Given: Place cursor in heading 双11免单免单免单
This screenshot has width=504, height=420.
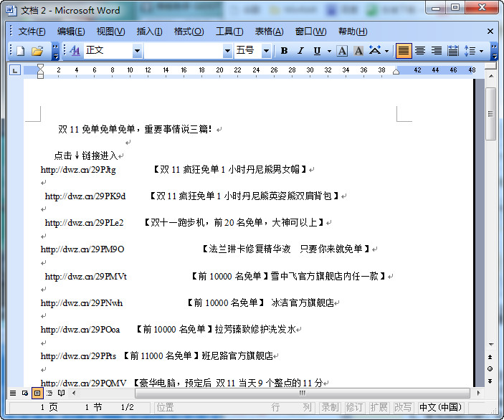Looking at the screenshot, I should (x=97, y=129).
